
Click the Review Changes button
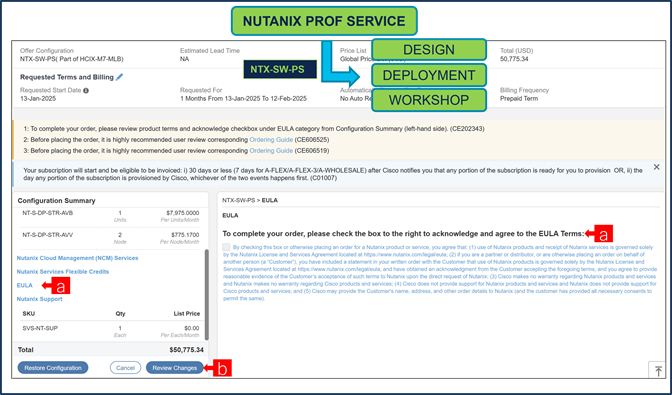(175, 368)
